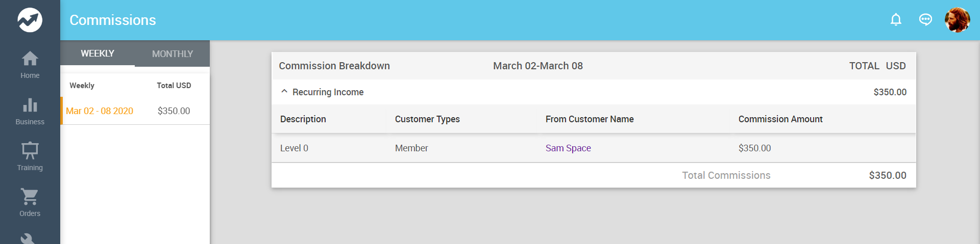Click the company logo icon

[30, 20]
